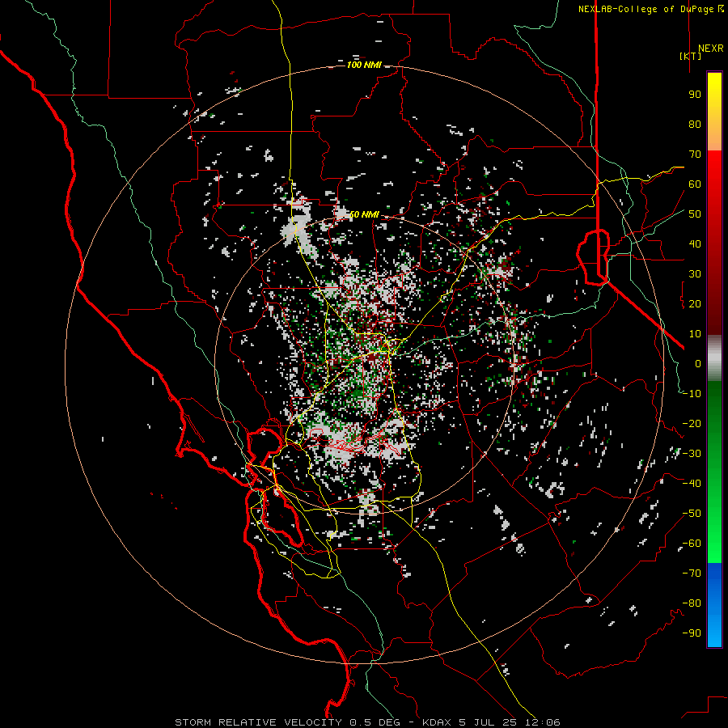Screen dimensions: 728x728
Task: Click the 30 value on the velocity scale
Action: pyautogui.click(x=695, y=274)
